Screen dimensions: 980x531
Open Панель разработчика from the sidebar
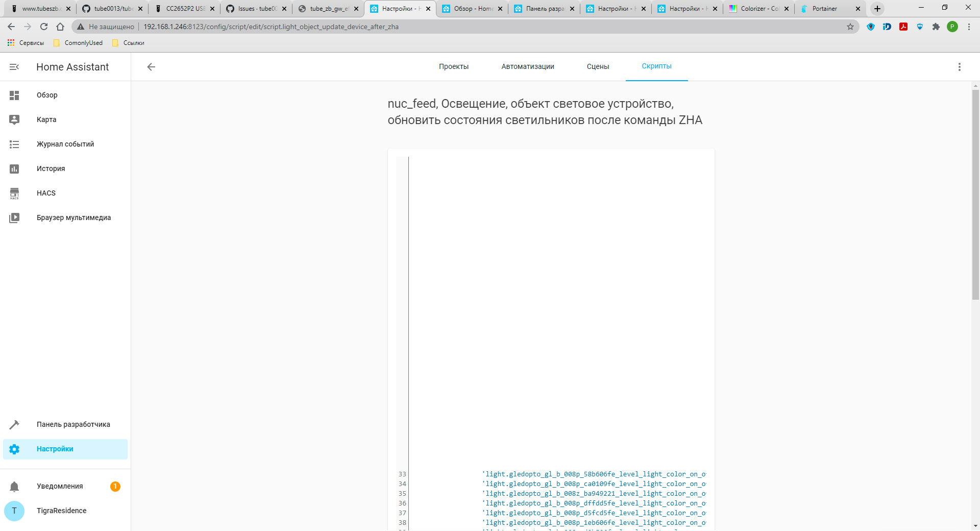(x=73, y=424)
